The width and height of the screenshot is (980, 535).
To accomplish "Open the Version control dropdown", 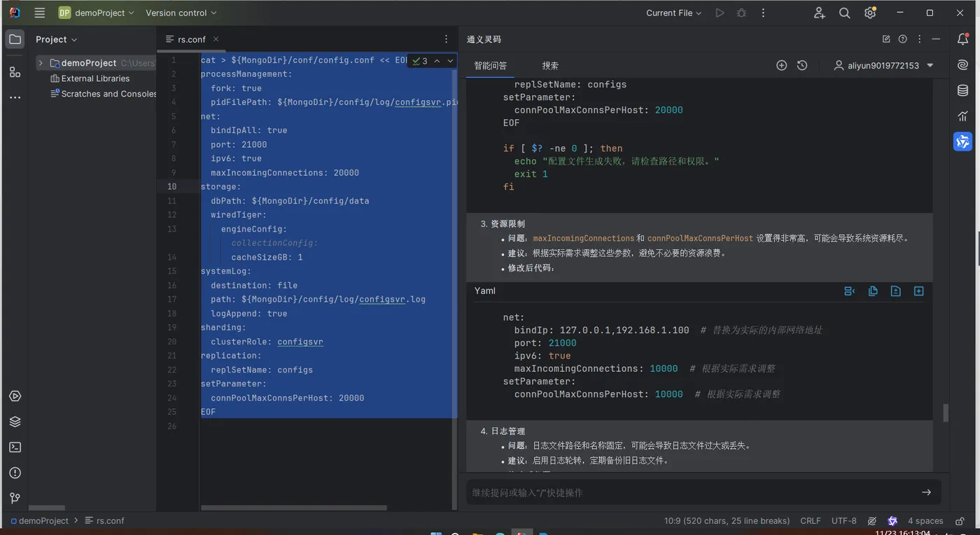I will [x=181, y=13].
